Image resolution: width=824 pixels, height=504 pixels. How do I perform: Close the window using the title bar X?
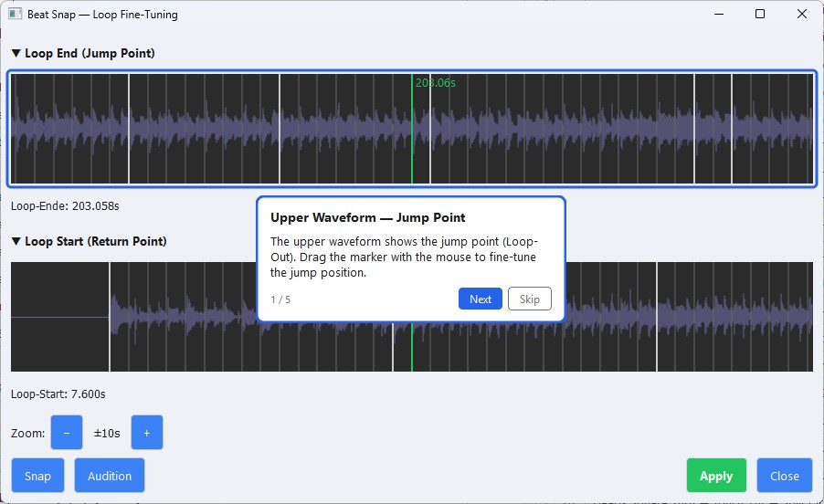(802, 15)
